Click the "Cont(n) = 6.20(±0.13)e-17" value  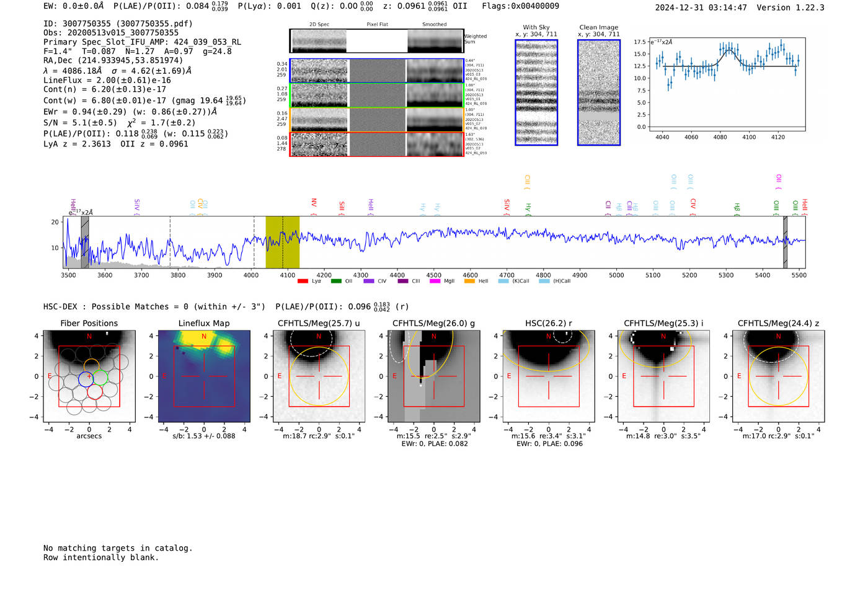pos(105,89)
